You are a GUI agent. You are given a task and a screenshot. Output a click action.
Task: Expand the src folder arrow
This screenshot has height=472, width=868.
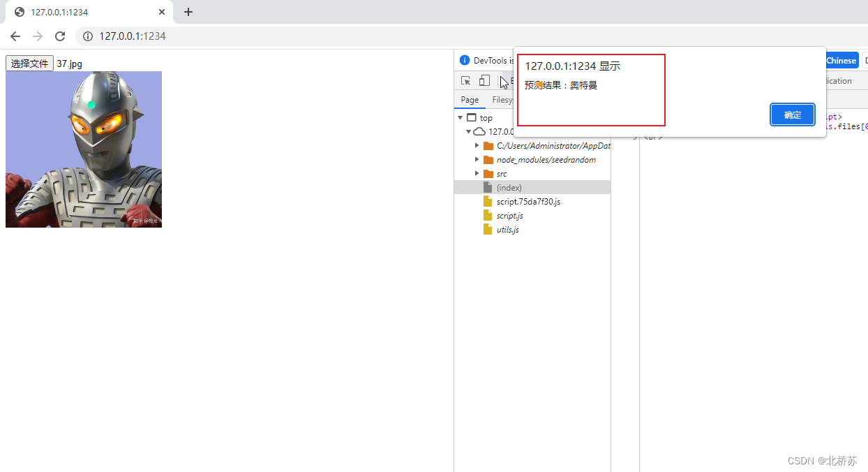coord(477,174)
